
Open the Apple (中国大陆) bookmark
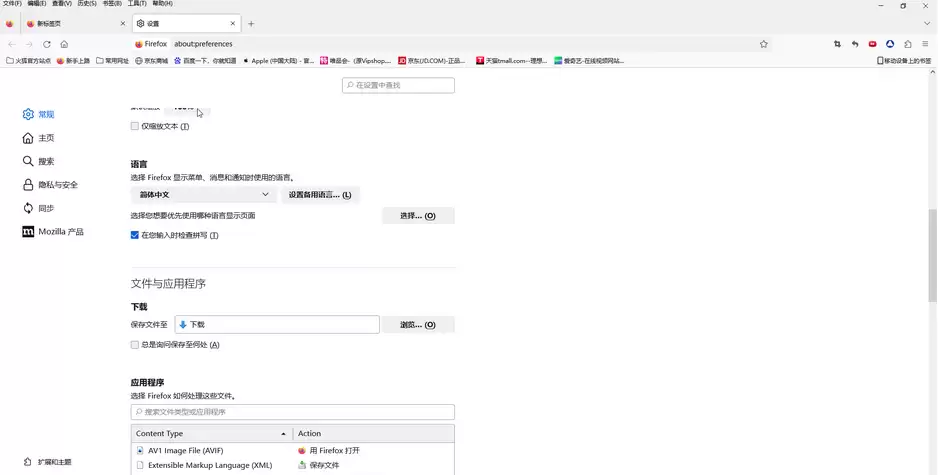(x=278, y=61)
